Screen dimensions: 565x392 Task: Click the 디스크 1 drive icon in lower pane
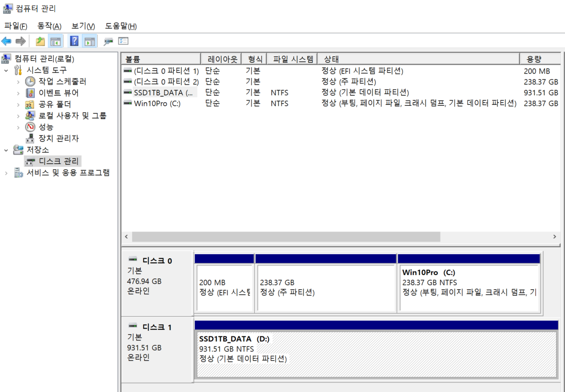coord(133,326)
